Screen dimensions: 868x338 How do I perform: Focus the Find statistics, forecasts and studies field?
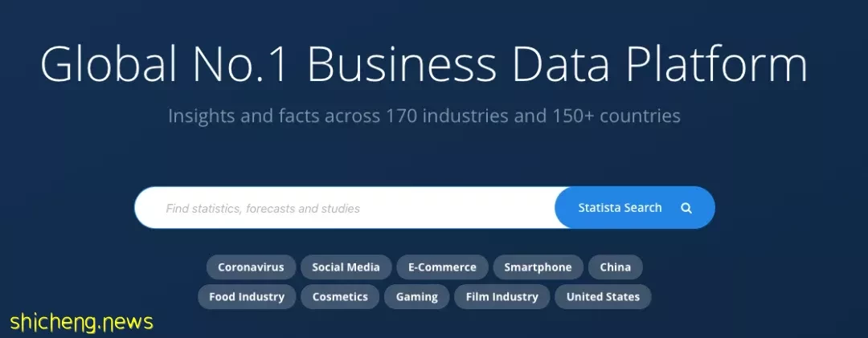[x=345, y=207]
